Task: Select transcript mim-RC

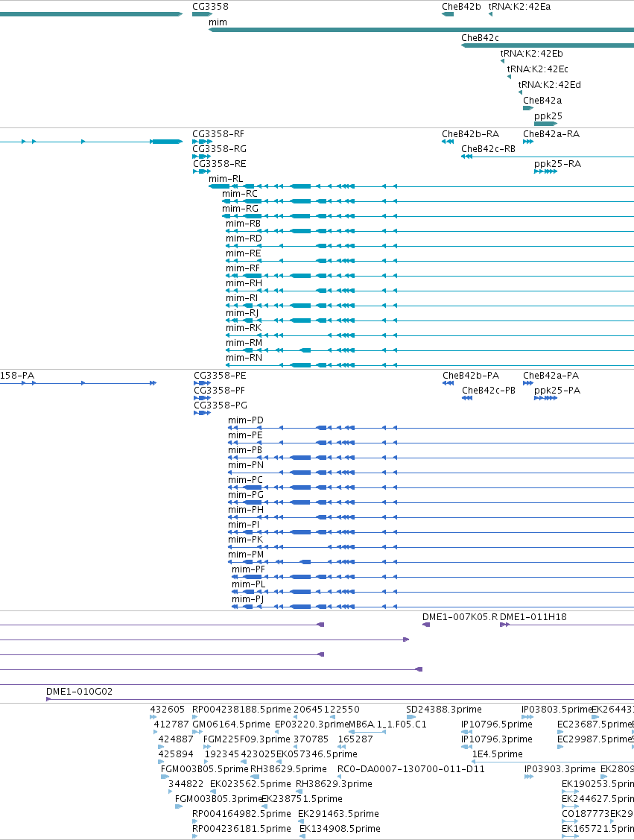Action: (240, 193)
